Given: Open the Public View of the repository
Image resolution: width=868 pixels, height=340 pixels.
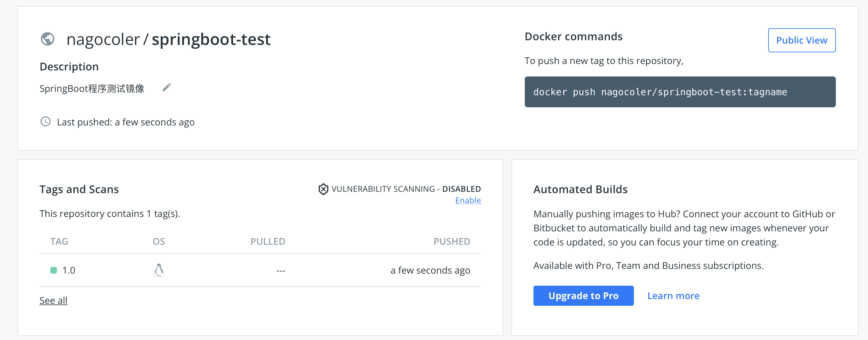Looking at the screenshot, I should point(801,40).
